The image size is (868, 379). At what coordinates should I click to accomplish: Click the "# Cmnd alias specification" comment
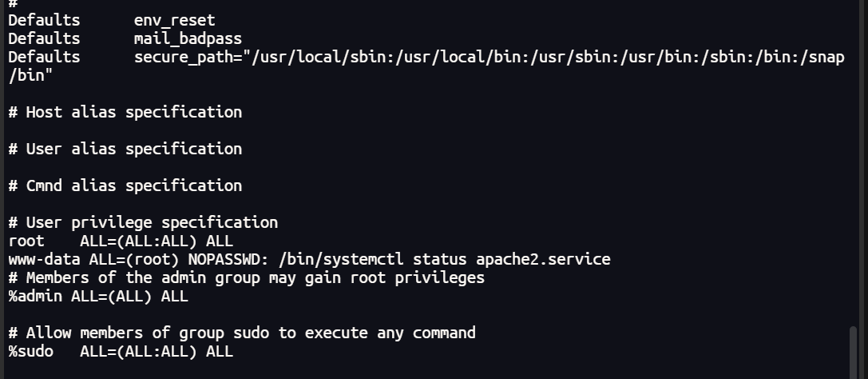pos(125,186)
